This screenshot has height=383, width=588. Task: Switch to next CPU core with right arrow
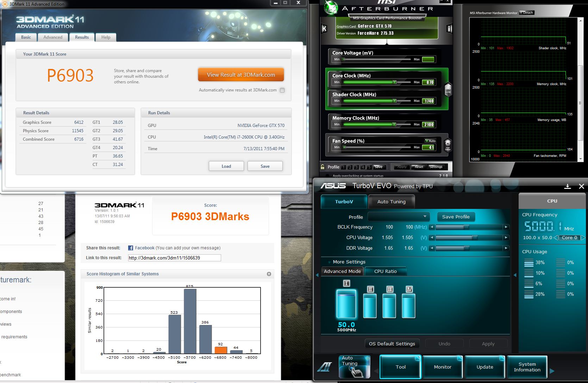(583, 238)
